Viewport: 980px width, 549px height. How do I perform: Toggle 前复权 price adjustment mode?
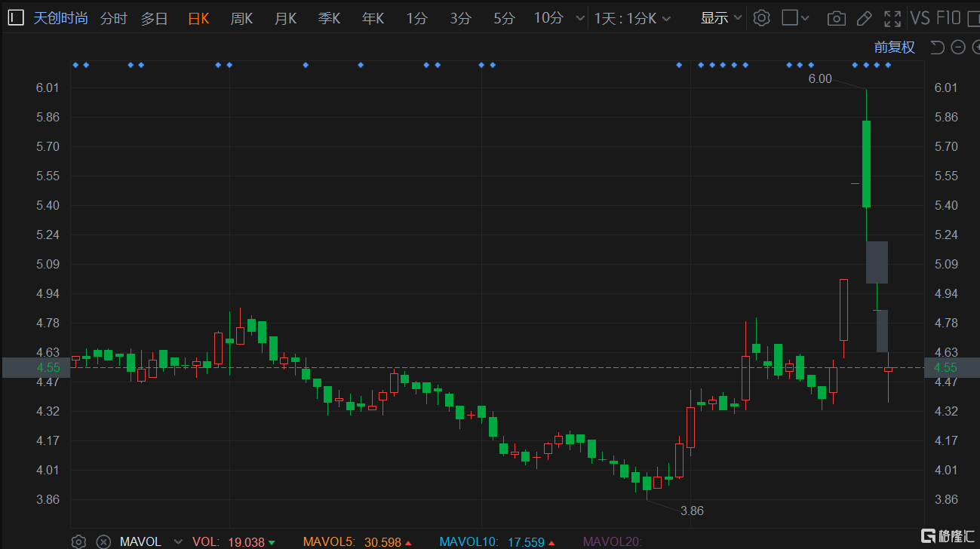[894, 47]
